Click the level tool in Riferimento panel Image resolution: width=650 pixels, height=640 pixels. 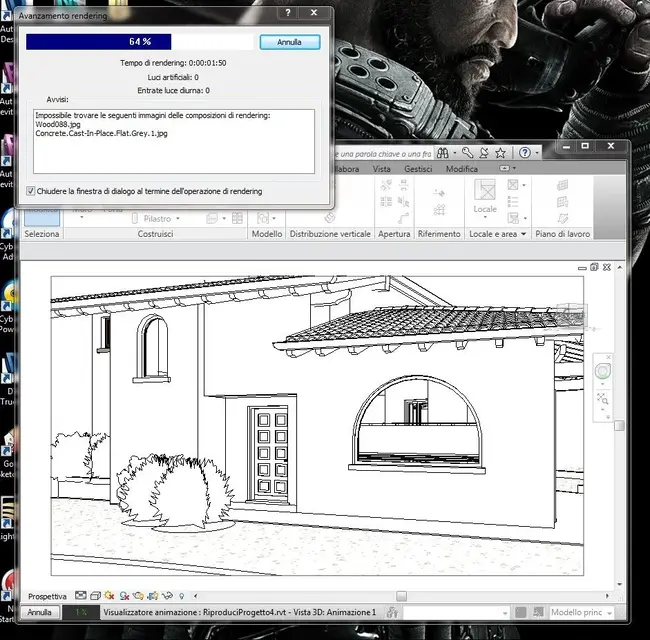pyautogui.click(x=439, y=193)
